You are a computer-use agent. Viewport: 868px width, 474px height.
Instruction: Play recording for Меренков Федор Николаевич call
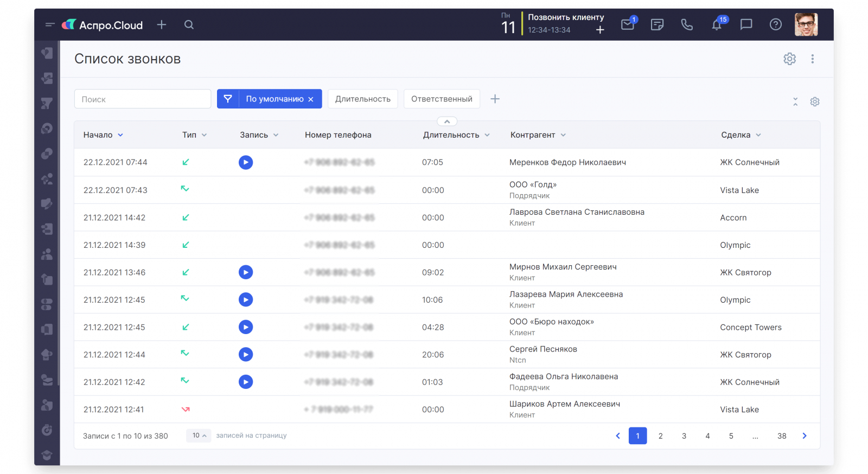pyautogui.click(x=246, y=162)
